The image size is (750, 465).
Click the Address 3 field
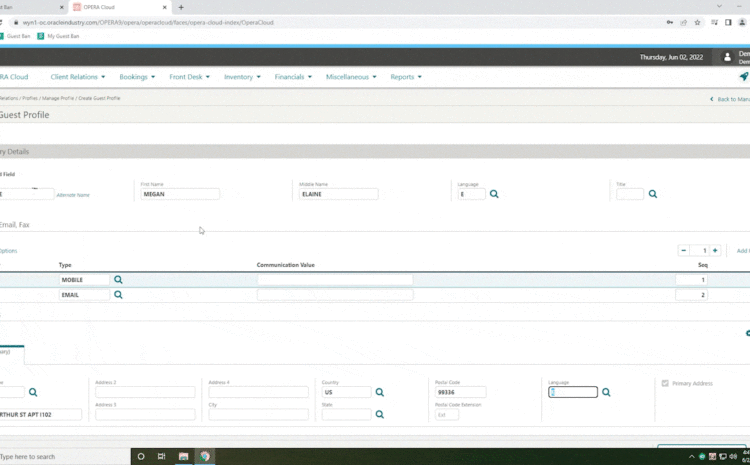(x=145, y=414)
